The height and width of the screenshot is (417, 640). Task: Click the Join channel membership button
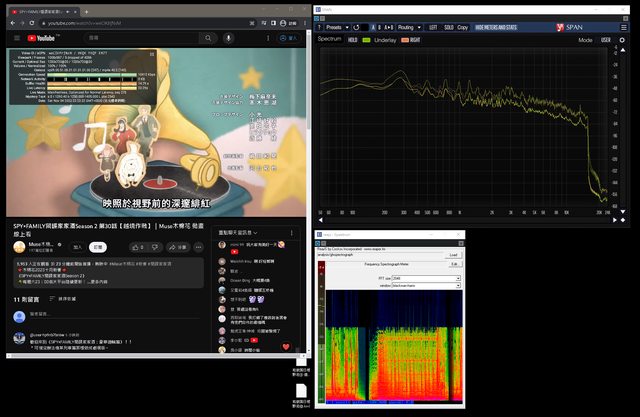tap(77, 247)
